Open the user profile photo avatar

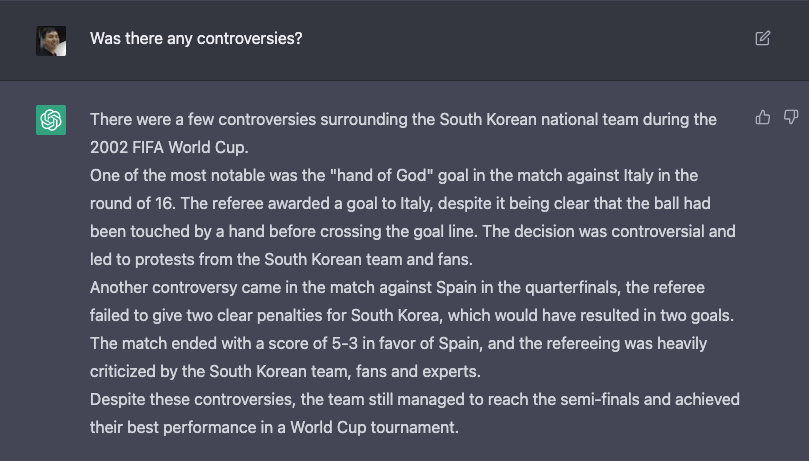pos(51,41)
